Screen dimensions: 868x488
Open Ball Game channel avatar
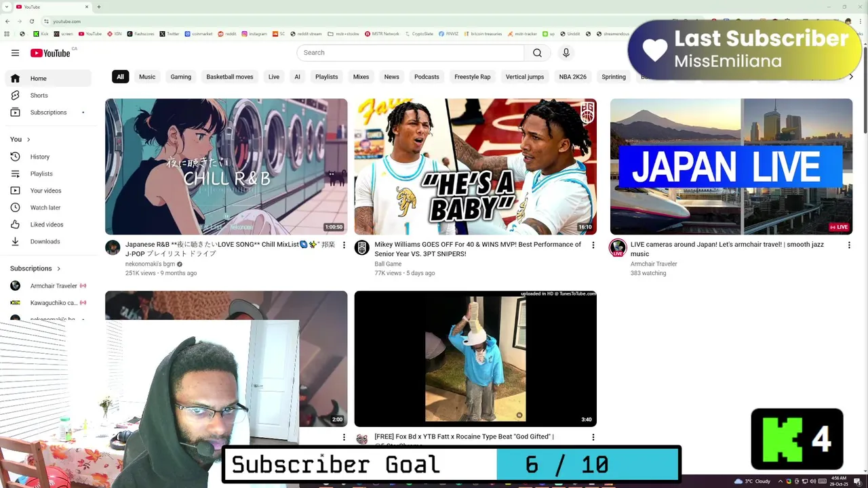[x=362, y=247]
